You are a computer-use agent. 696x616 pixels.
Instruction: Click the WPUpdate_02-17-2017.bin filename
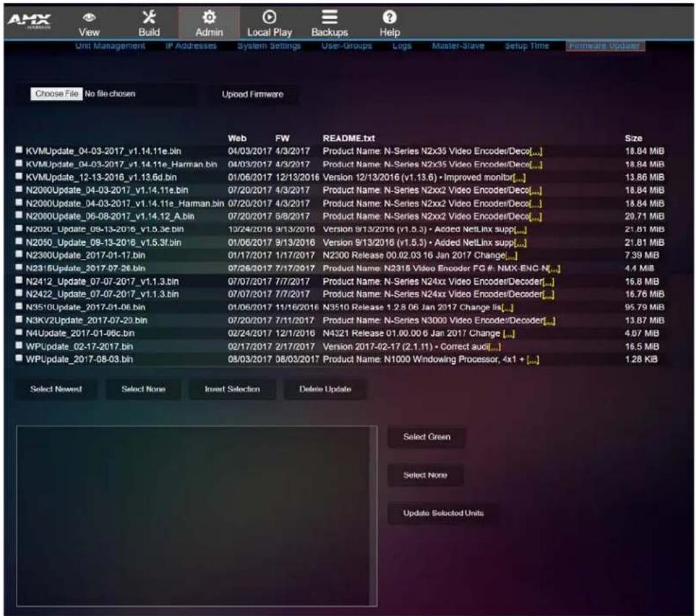point(80,347)
